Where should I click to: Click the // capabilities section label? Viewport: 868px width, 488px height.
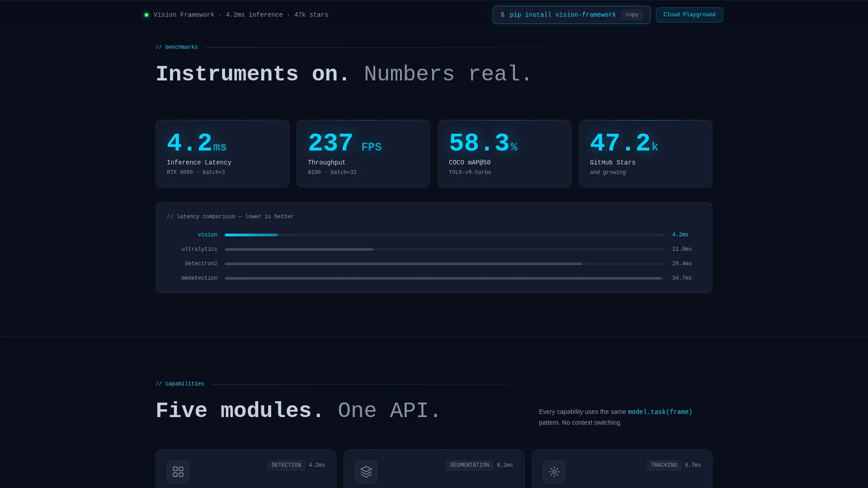click(x=180, y=384)
